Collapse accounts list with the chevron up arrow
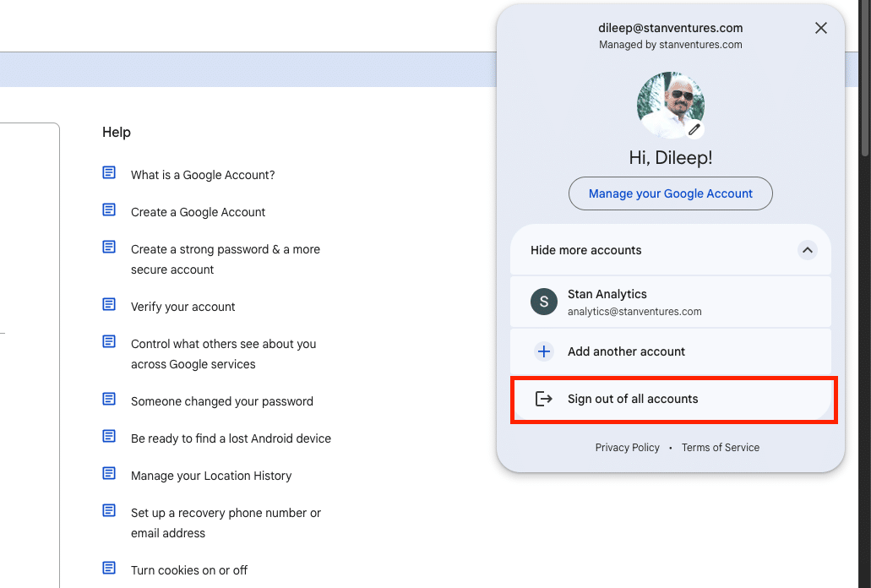 coord(807,250)
